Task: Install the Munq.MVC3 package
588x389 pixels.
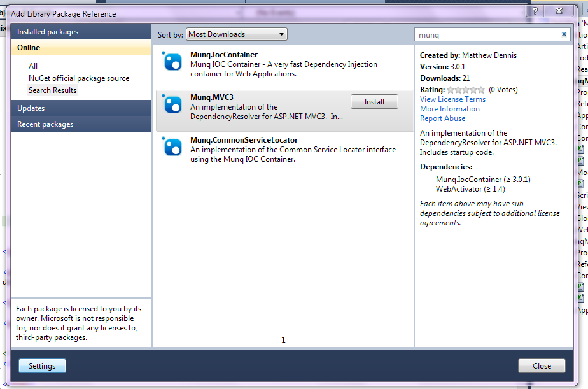Action: click(x=374, y=102)
